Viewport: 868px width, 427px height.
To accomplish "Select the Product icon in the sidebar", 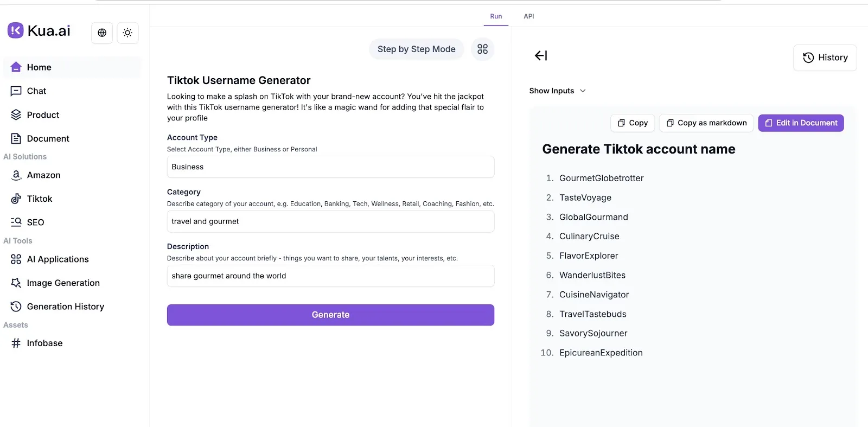I will click(16, 114).
